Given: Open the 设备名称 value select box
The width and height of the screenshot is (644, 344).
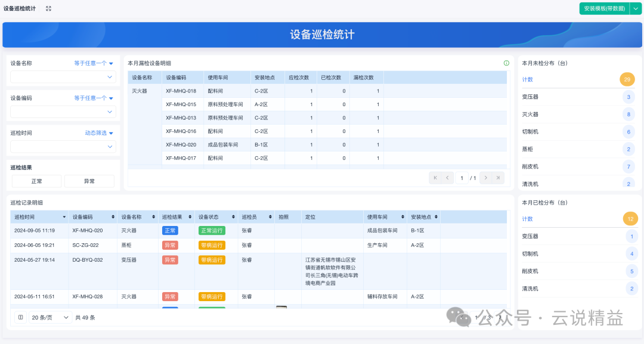Looking at the screenshot, I should [63, 77].
